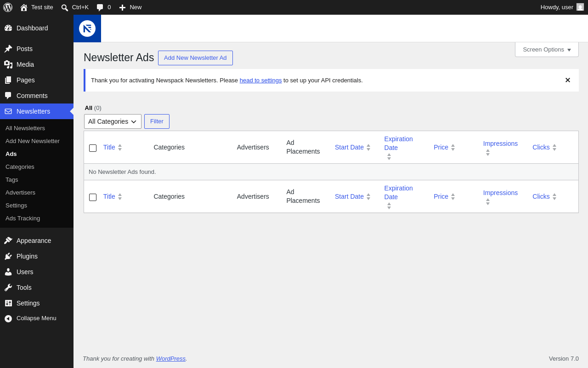Click the Advertisers column header text
The width and height of the screenshot is (588, 368).
(253, 147)
